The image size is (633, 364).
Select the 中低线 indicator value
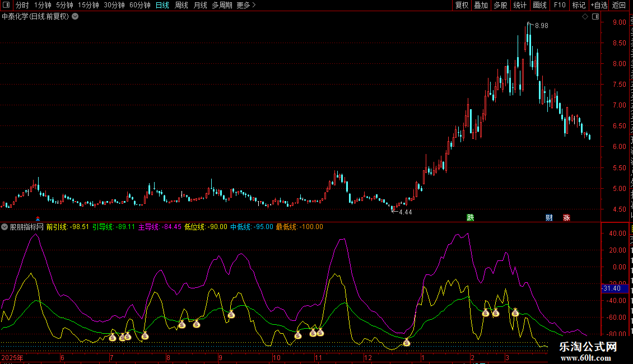(x=252, y=227)
